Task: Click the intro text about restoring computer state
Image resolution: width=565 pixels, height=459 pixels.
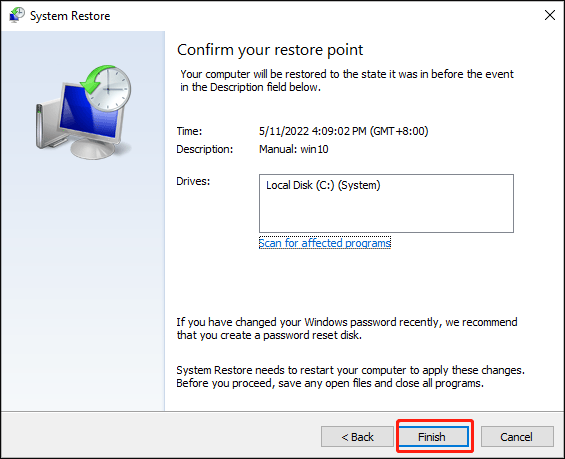Action: tap(347, 80)
